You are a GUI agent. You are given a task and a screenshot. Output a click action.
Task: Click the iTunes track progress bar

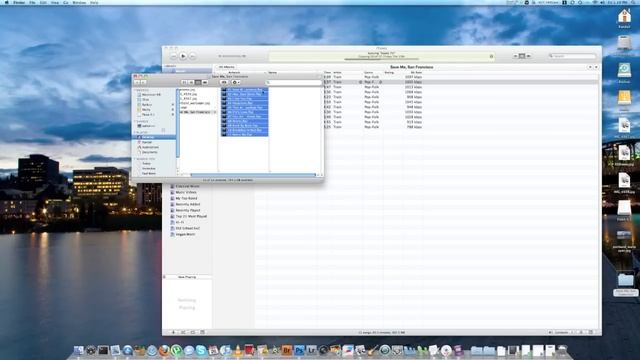coord(381,59)
